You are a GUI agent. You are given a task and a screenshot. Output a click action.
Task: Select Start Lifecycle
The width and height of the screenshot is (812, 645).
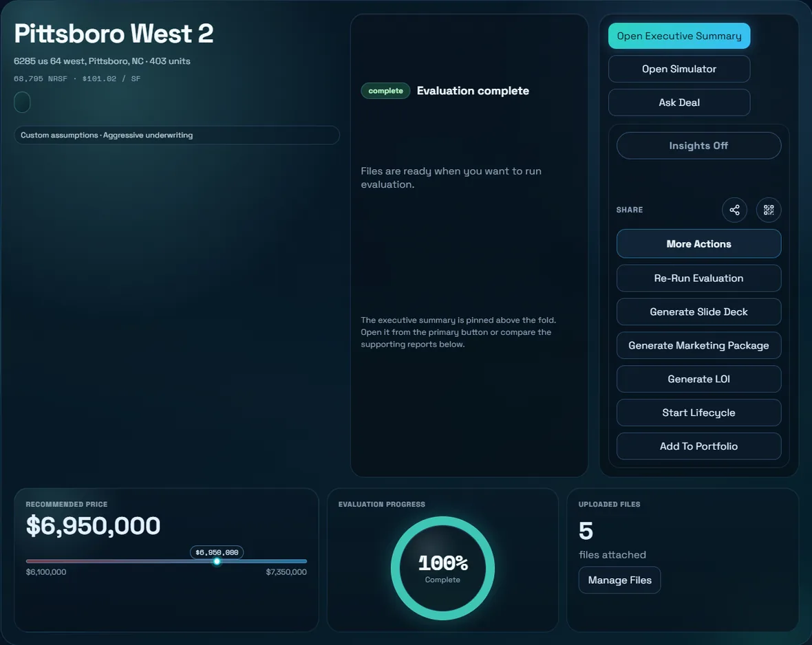[x=698, y=413]
